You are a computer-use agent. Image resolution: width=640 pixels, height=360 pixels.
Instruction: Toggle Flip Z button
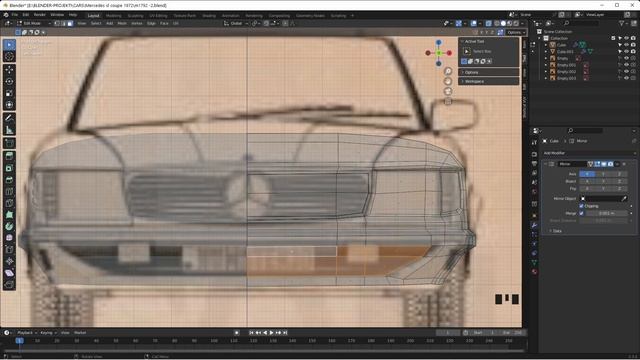(619, 189)
